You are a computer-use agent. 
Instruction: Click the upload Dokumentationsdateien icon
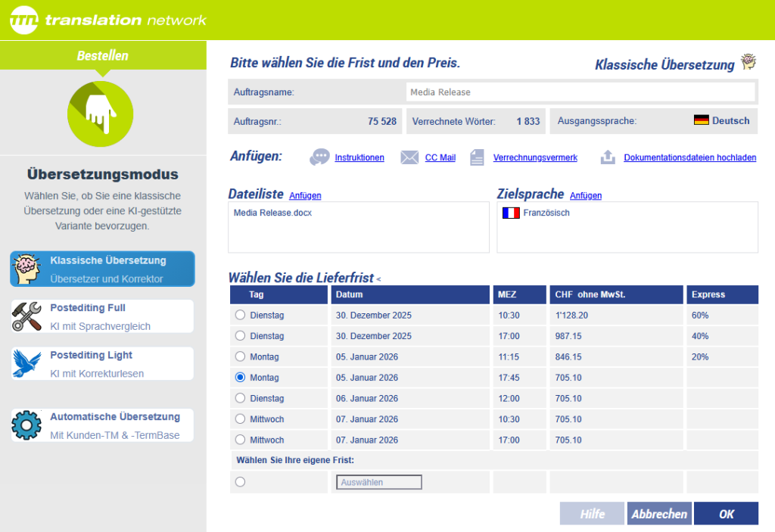point(608,157)
